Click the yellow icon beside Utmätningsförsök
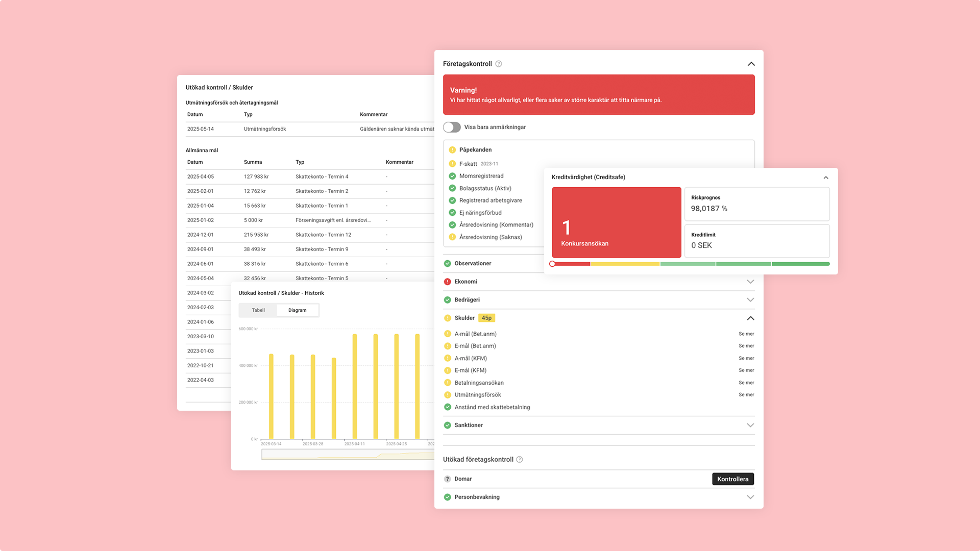Viewport: 980px width, 551px height. tap(448, 395)
